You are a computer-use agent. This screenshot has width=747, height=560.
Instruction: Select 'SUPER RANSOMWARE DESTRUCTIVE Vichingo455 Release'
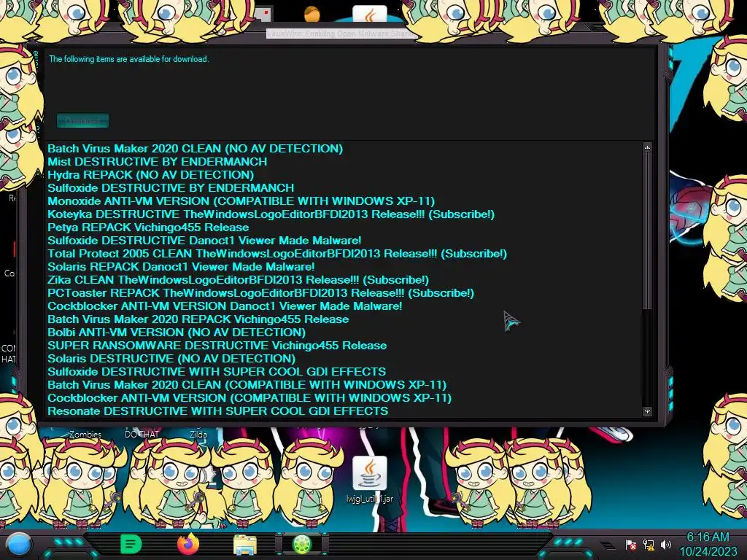point(217,346)
